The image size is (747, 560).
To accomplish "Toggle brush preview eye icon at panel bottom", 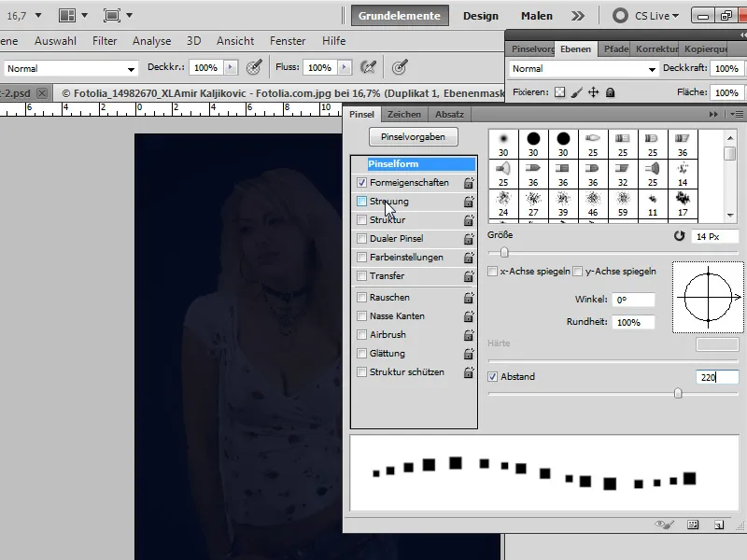I will pos(664,525).
